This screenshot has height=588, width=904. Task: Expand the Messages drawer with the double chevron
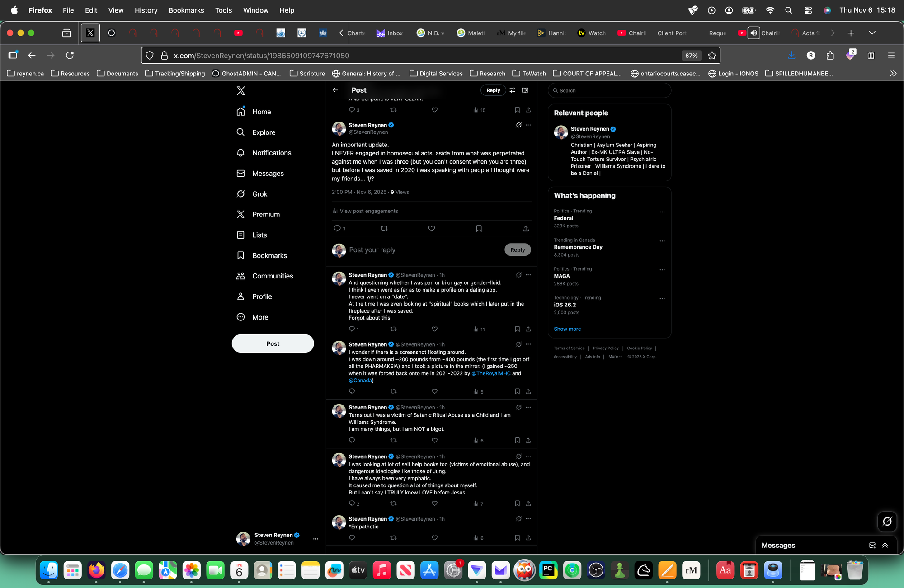pos(885,546)
